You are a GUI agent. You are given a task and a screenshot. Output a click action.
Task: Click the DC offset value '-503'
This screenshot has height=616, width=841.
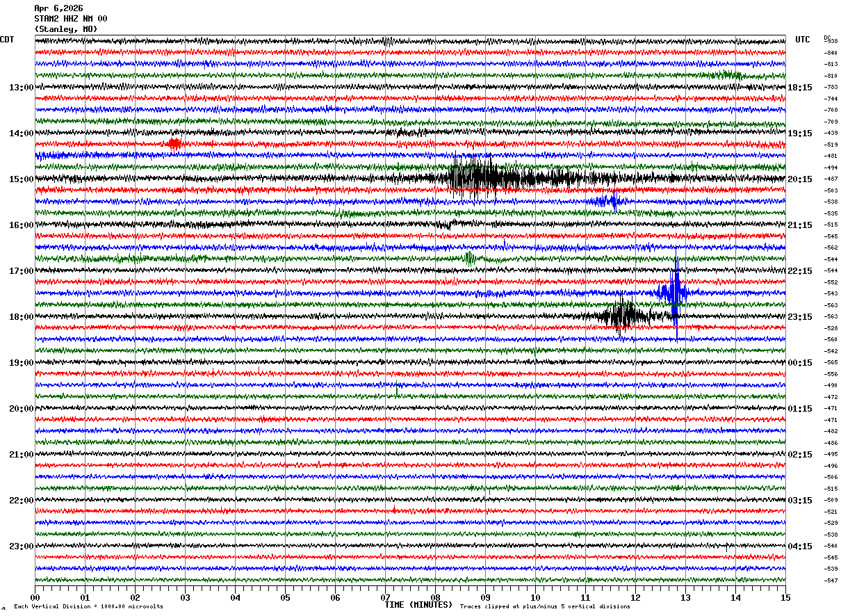point(831,191)
